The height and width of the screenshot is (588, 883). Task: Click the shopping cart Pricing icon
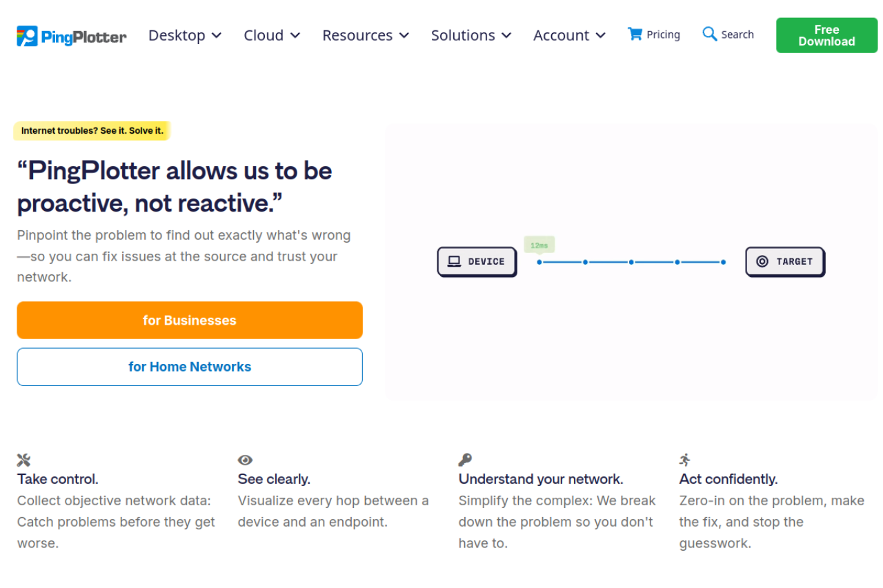[x=635, y=34]
